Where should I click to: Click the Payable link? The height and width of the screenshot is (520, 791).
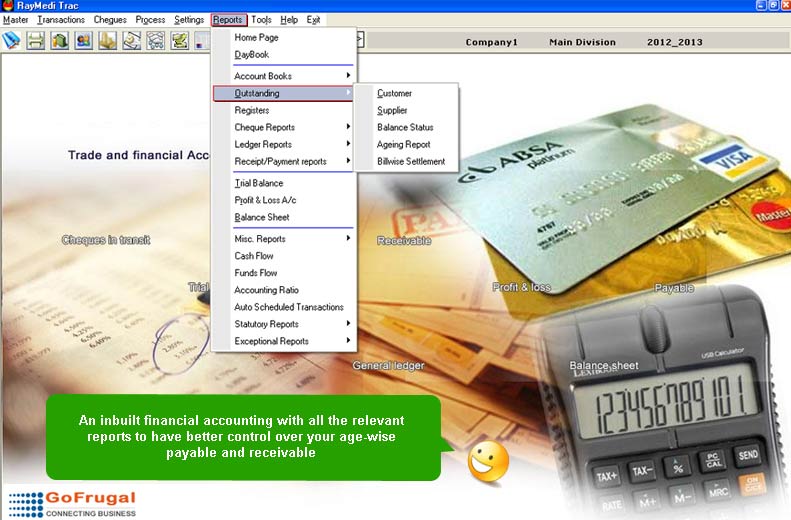(x=674, y=288)
